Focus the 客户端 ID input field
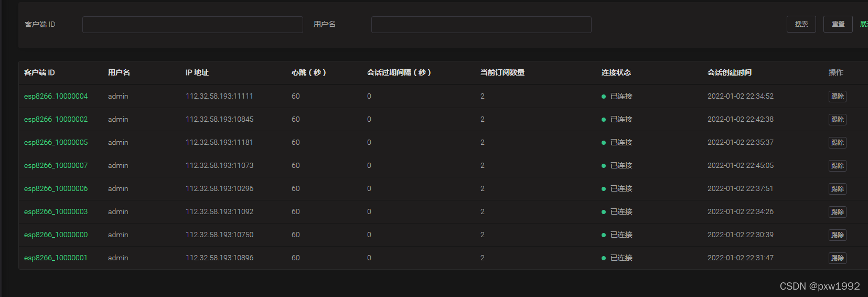Screen dimensions: 868x297 pos(192,25)
